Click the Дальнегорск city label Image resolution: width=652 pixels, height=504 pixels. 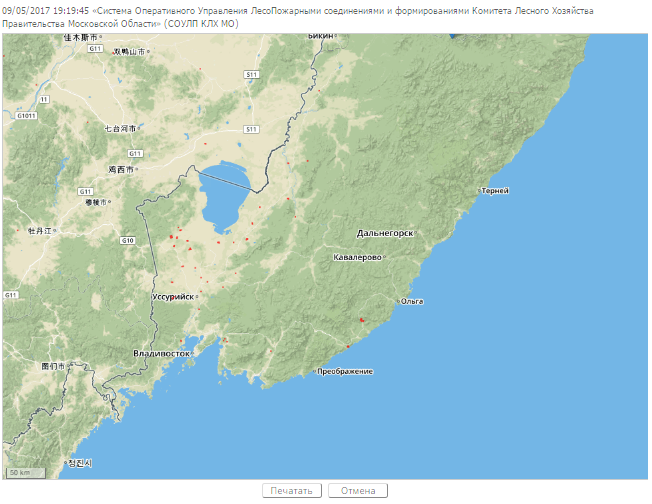(x=385, y=234)
